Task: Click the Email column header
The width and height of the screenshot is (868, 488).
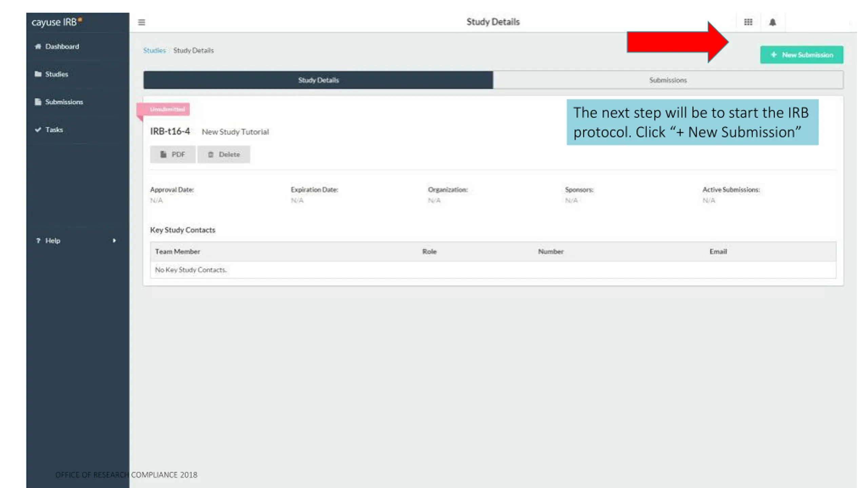Action: pyautogui.click(x=718, y=251)
